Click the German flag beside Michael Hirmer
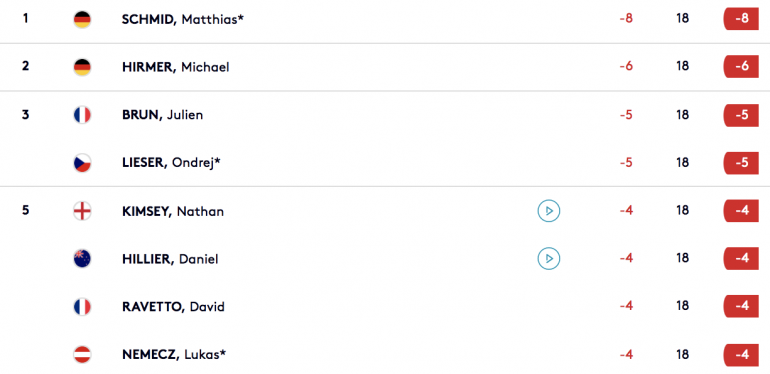This screenshot has width=770, height=374. 82,67
